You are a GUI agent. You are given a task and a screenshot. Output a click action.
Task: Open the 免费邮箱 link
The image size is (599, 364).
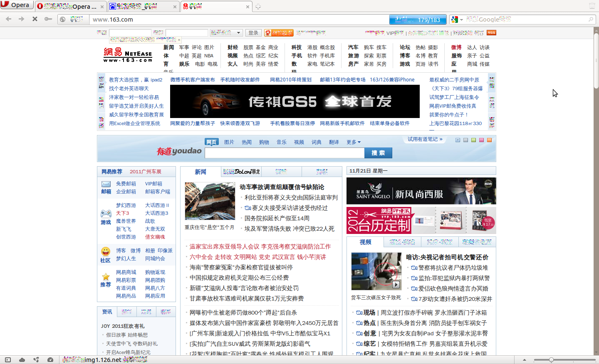click(126, 184)
